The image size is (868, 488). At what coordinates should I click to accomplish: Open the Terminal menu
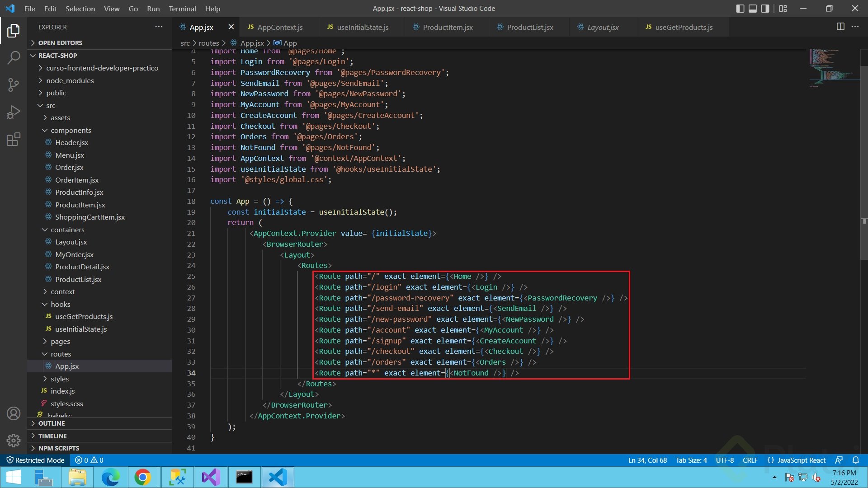point(182,9)
